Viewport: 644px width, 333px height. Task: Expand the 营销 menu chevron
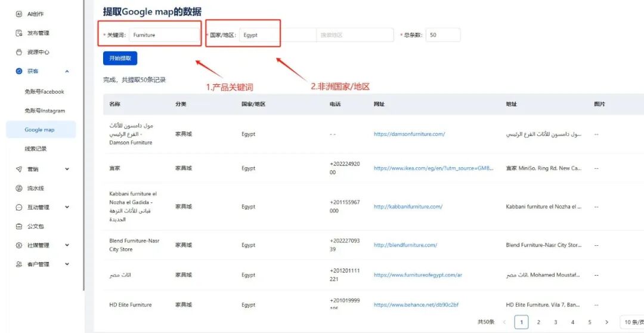67,169
